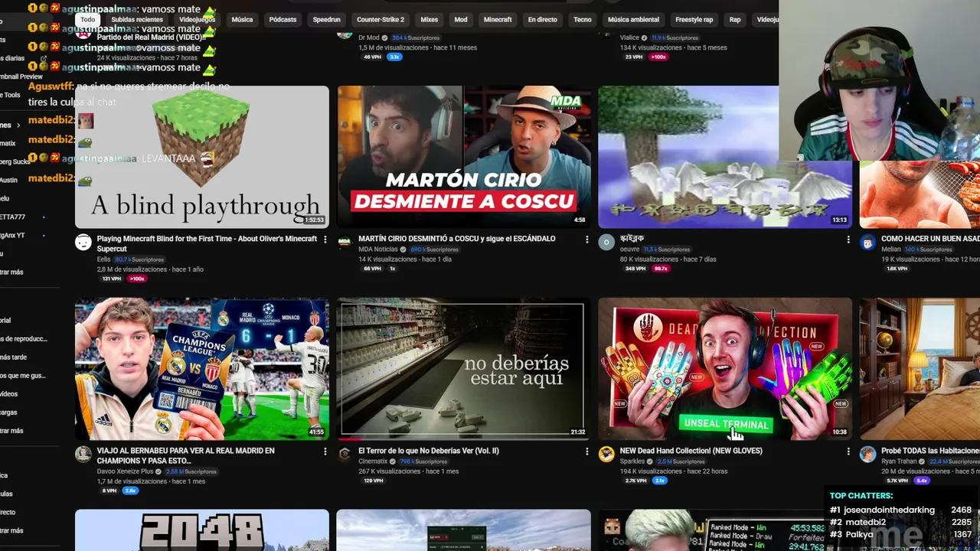Image resolution: width=980 pixels, height=551 pixels.
Task: Click the 2,55 M Suscriptores label
Action: tap(191, 471)
